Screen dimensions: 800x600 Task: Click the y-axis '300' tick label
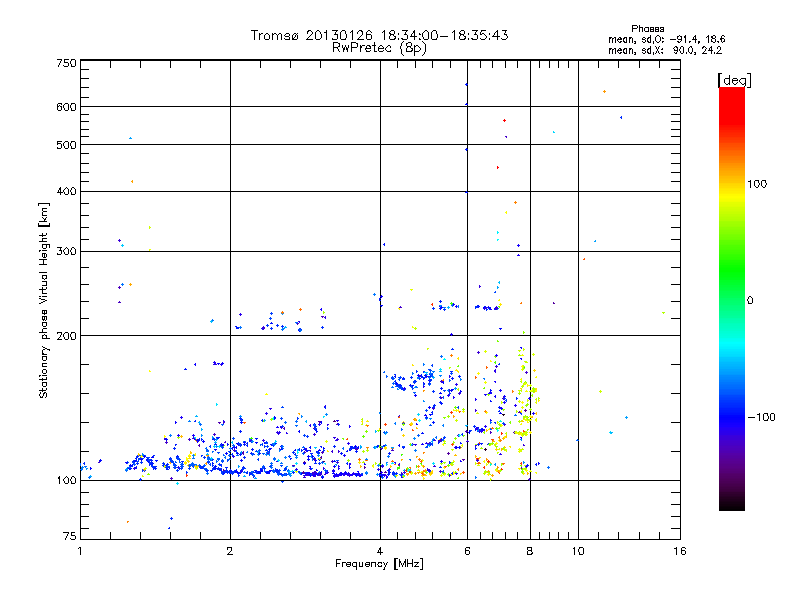(x=66, y=252)
